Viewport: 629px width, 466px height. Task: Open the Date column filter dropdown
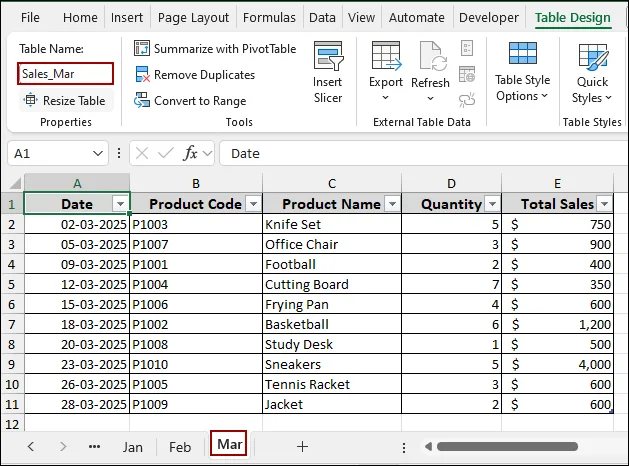(120, 204)
